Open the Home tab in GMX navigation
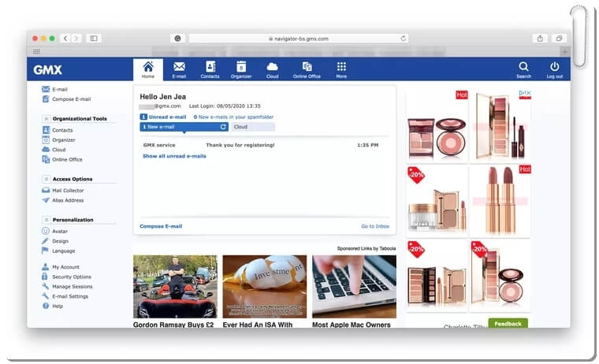 click(148, 69)
